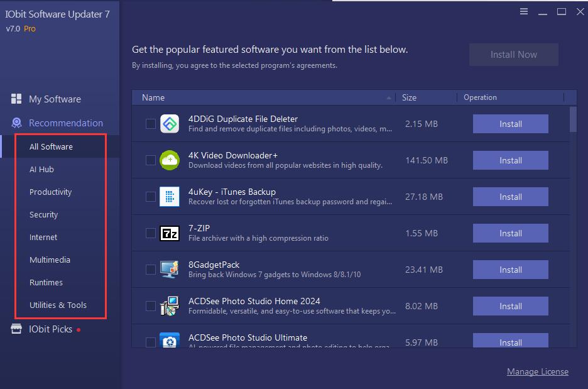This screenshot has width=588, height=389.
Task: Click the ACDSee Photo Studio Home icon
Action: [x=170, y=306]
